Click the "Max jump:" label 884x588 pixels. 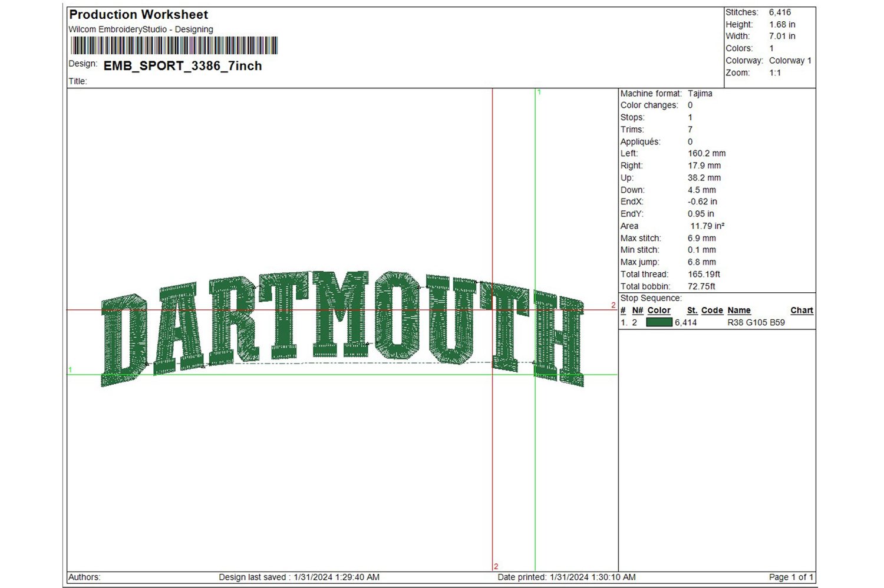(640, 262)
